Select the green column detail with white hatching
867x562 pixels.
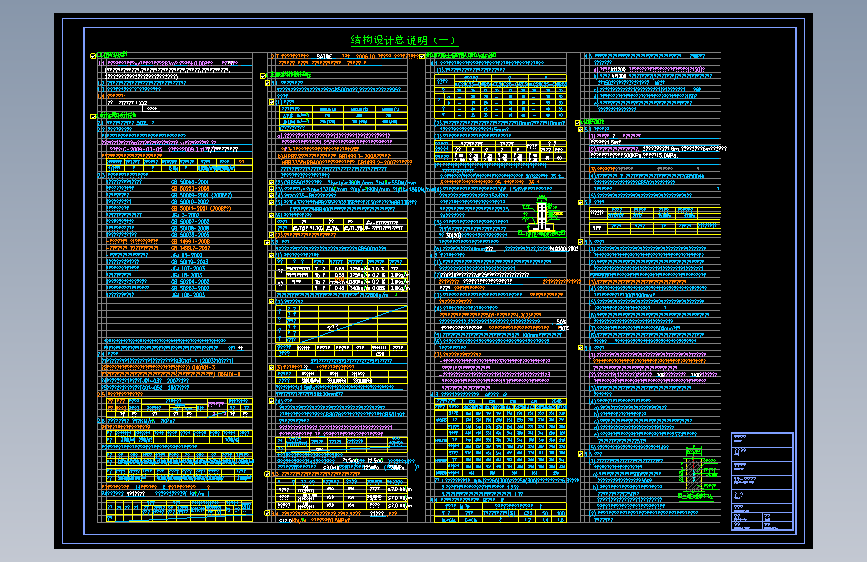[x=542, y=216]
